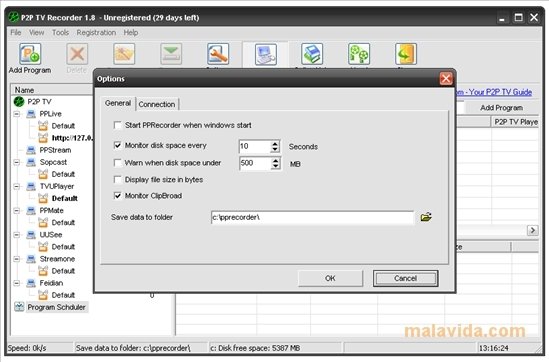
Task: Enable Start PPRecorder when windows start
Action: [118, 125]
